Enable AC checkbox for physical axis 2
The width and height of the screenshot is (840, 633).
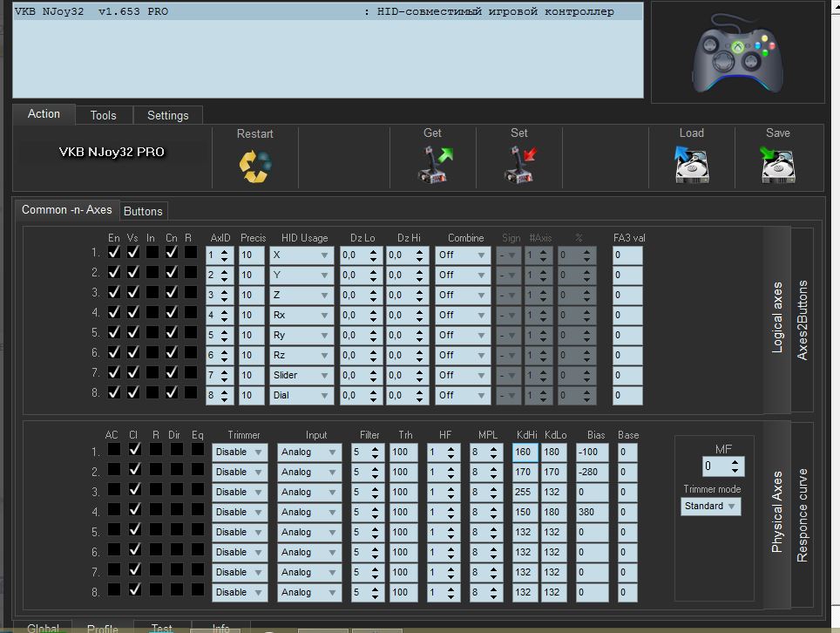point(113,470)
